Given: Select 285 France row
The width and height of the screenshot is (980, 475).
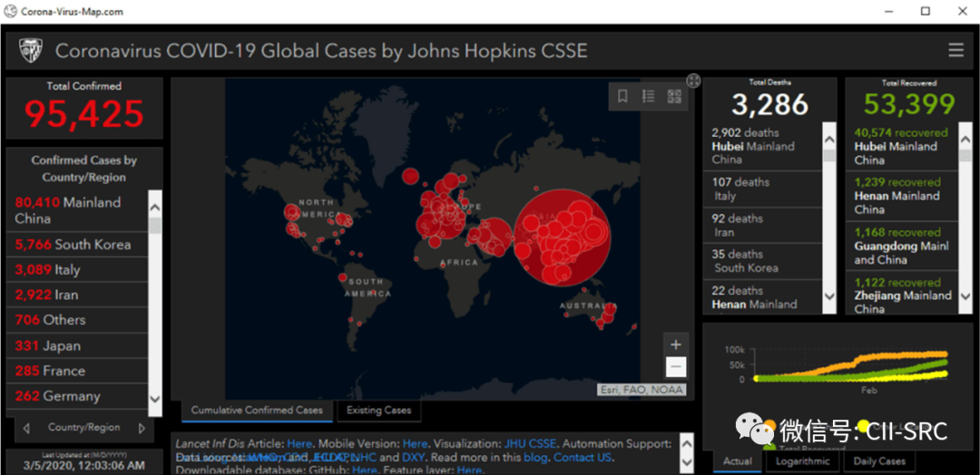Looking at the screenshot, I should click(x=77, y=371).
